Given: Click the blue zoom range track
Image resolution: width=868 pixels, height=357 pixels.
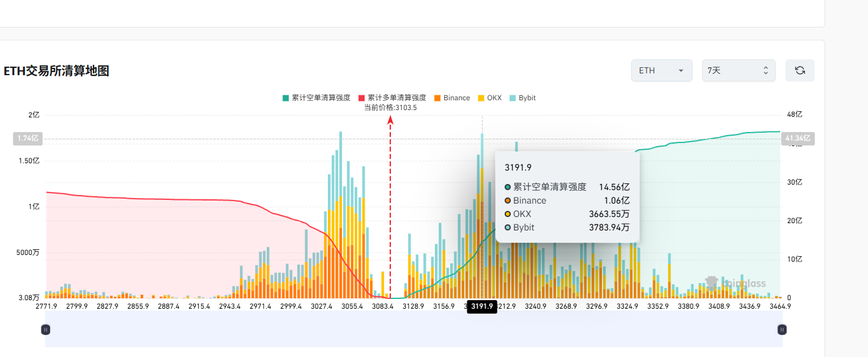Looking at the screenshot, I should click(414, 329).
